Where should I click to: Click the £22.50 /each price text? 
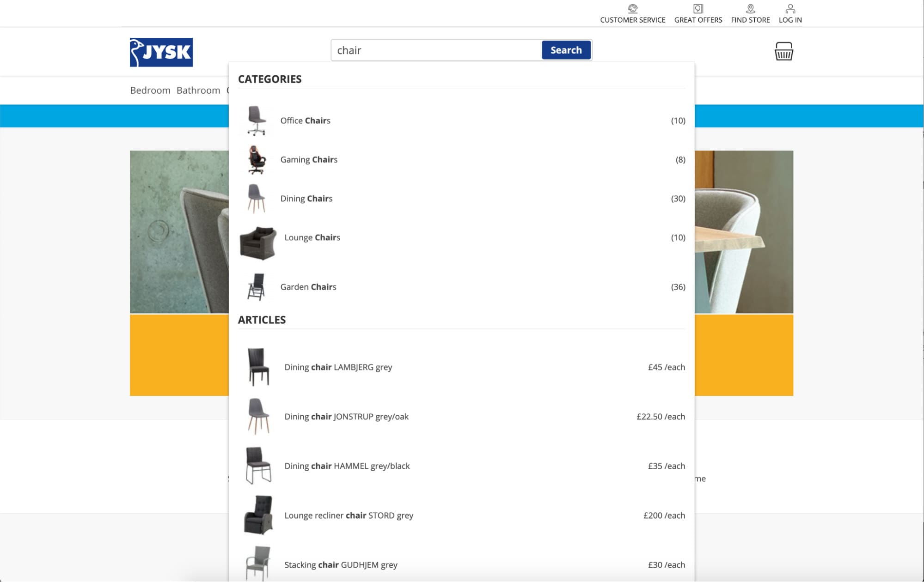[661, 417]
